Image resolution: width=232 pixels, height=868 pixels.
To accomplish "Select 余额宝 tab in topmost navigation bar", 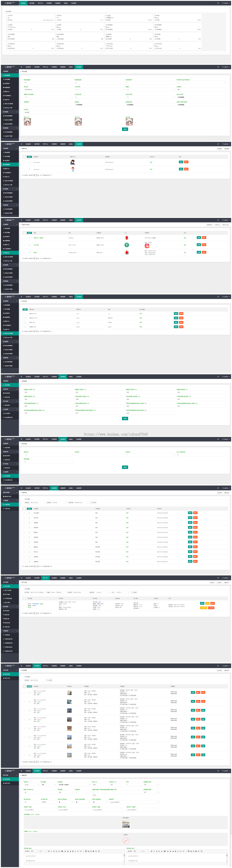I will click(66, 3).
